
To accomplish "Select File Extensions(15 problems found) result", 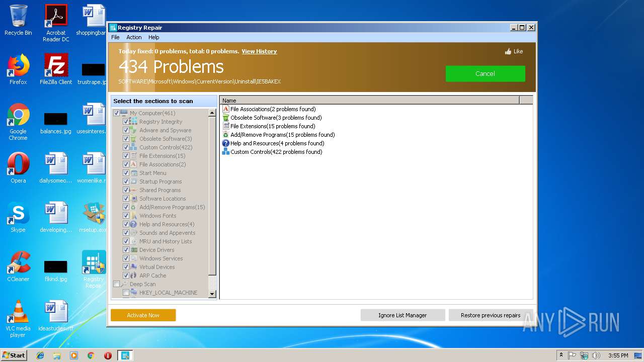I will [269, 126].
